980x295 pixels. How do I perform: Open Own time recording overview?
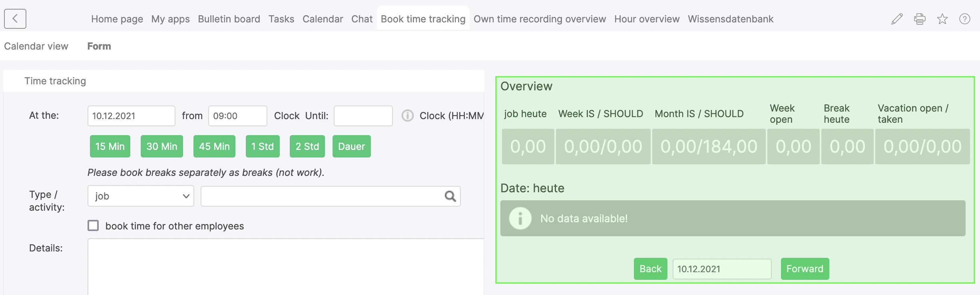(x=539, y=19)
